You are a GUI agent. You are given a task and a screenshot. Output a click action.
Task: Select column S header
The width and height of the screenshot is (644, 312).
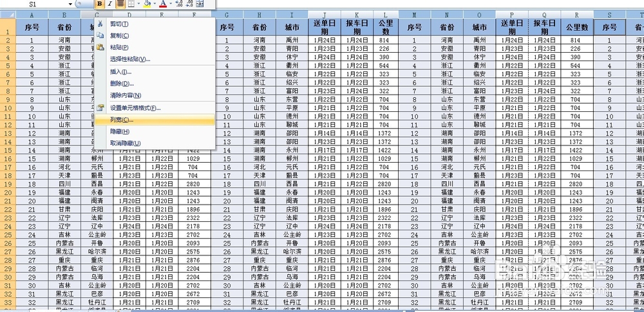coord(609,15)
